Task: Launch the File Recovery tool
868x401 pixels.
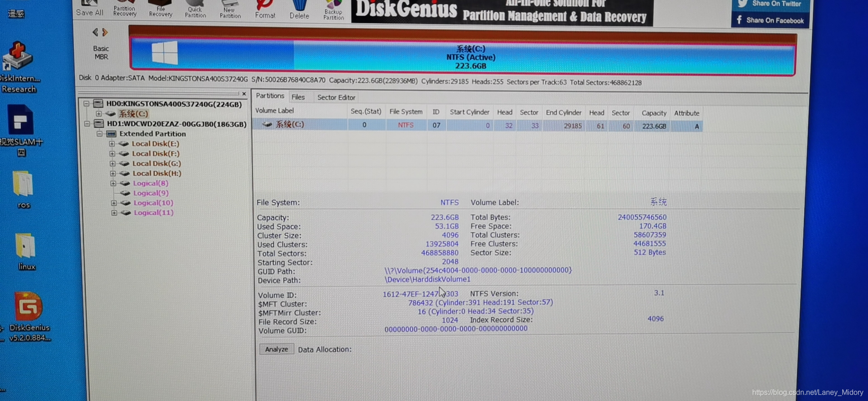Action: 160,8
